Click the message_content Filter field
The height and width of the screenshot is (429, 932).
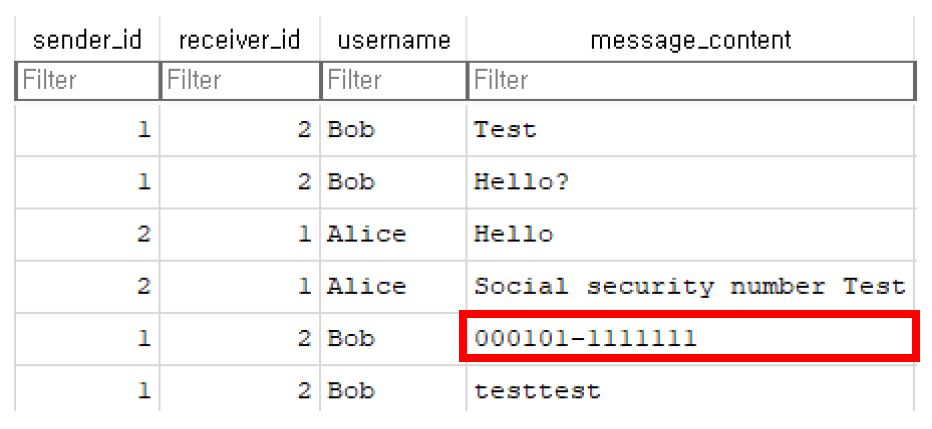(690, 80)
